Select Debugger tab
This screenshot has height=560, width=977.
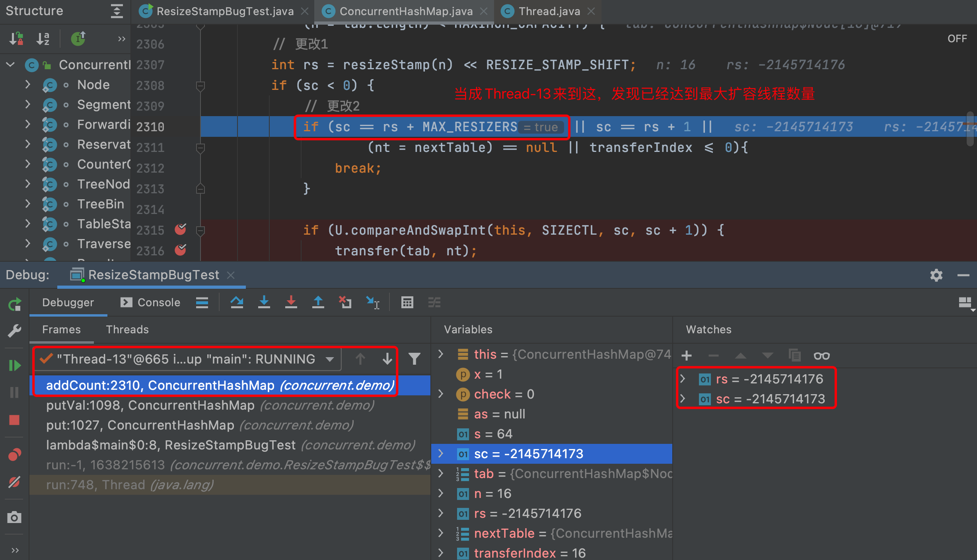click(68, 303)
